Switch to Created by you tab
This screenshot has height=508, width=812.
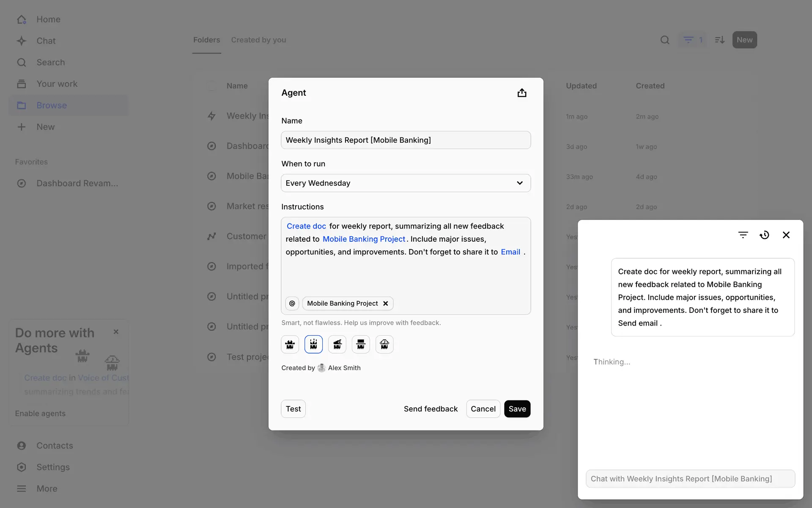click(258, 40)
